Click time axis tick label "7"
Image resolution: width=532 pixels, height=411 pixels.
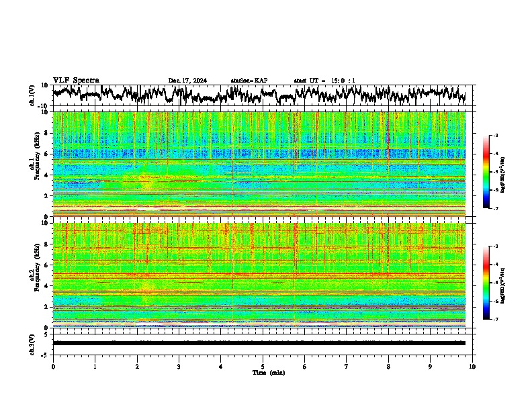coord(347,367)
